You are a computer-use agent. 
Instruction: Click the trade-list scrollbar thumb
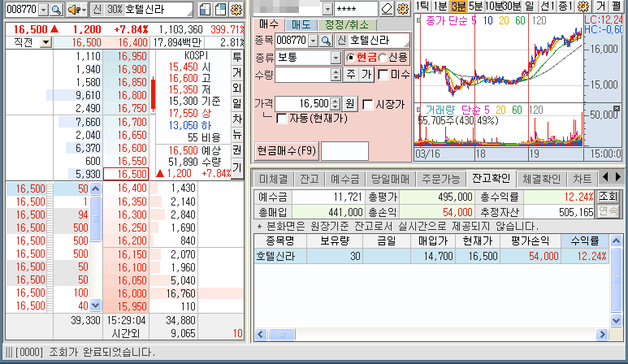coord(95,219)
